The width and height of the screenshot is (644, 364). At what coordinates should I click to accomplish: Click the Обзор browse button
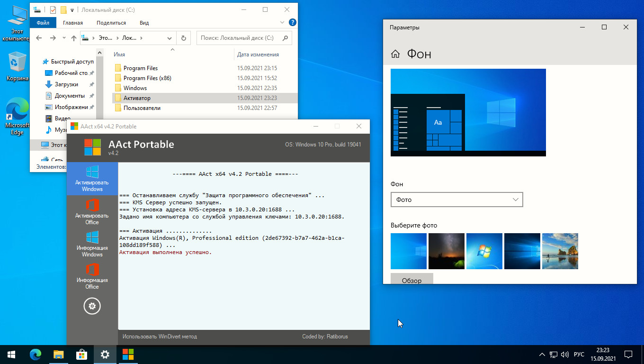coord(411,280)
